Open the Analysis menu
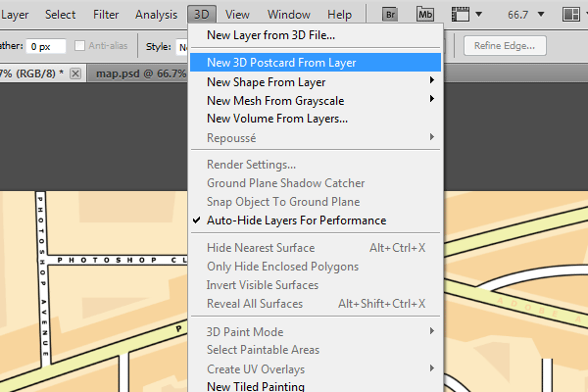Screen dimensions: 588x392 (x=156, y=15)
